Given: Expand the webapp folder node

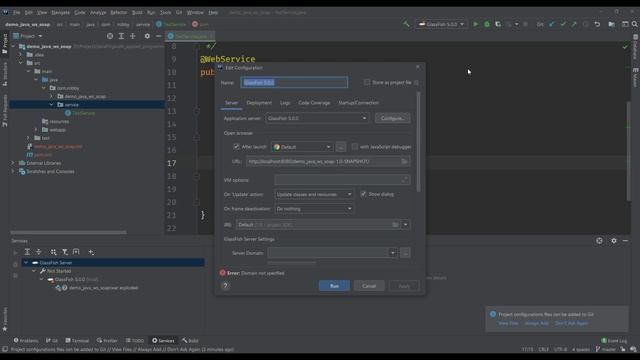Looking at the screenshot, I should pyautogui.click(x=36, y=130).
